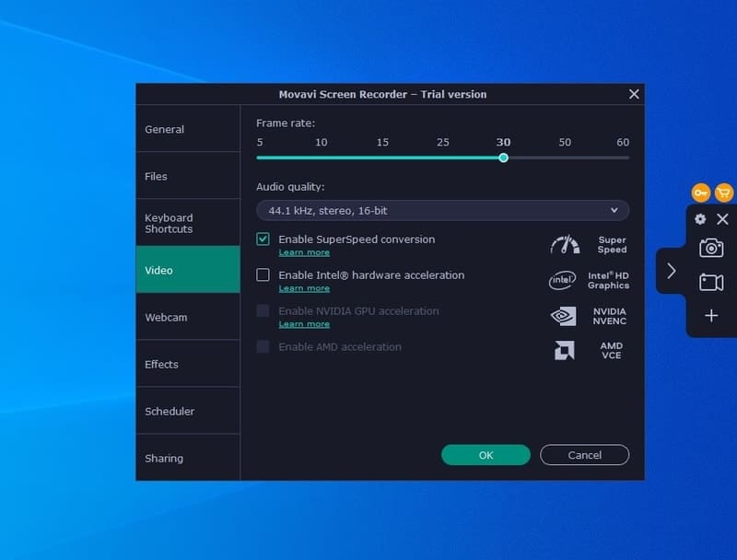Confirm settings with the OK button
Viewport: 737px width, 560px height.
tap(486, 455)
